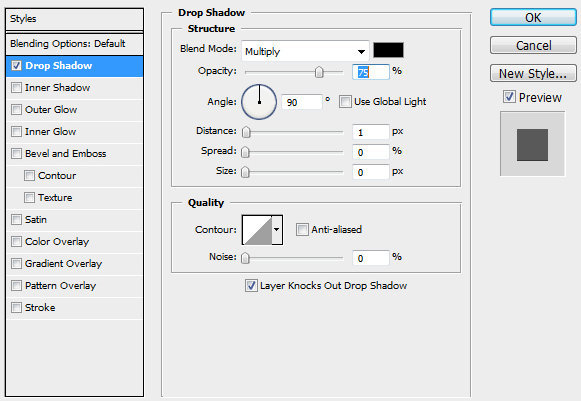
Task: Select the Stroke style row
Action: click(x=74, y=308)
